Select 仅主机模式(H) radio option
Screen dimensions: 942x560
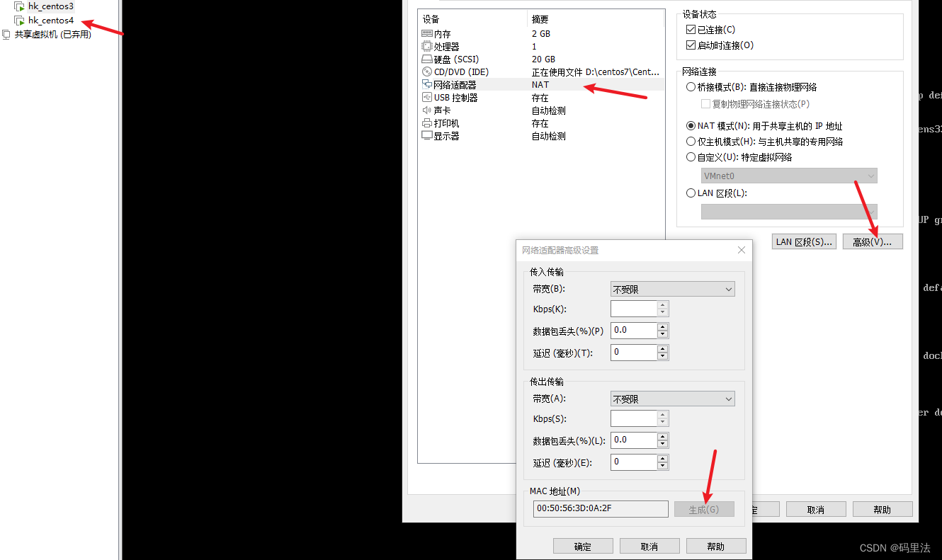coord(691,142)
